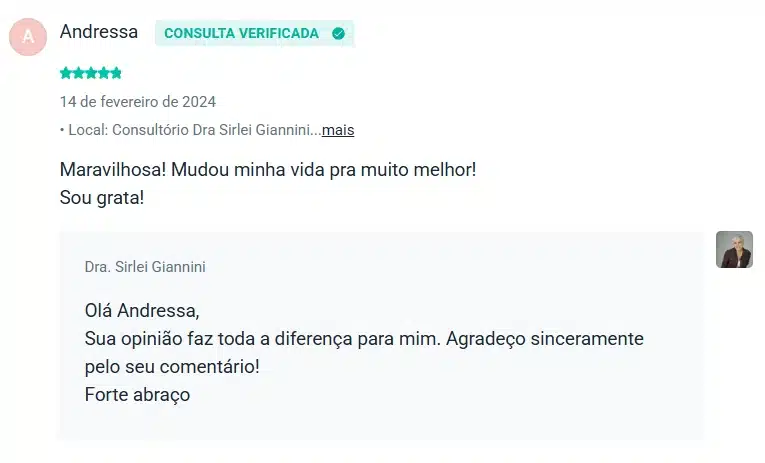
Task: Click the 'Sou grata!' line
Action: click(x=102, y=198)
